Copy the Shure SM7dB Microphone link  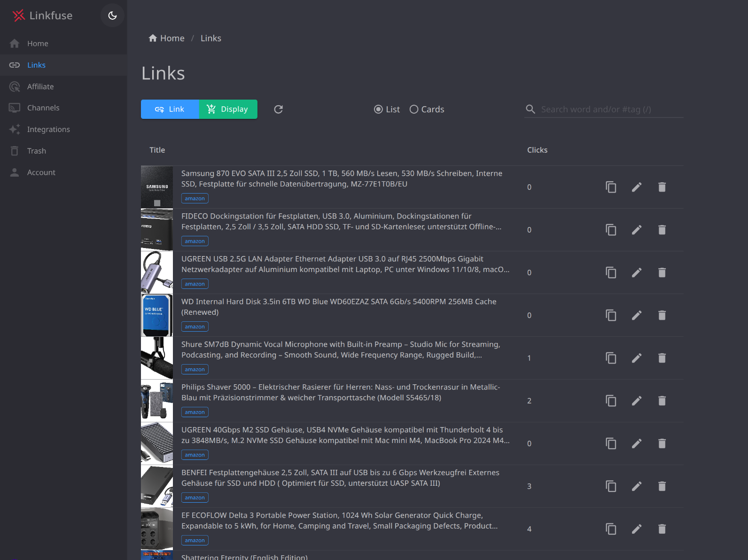coord(611,358)
